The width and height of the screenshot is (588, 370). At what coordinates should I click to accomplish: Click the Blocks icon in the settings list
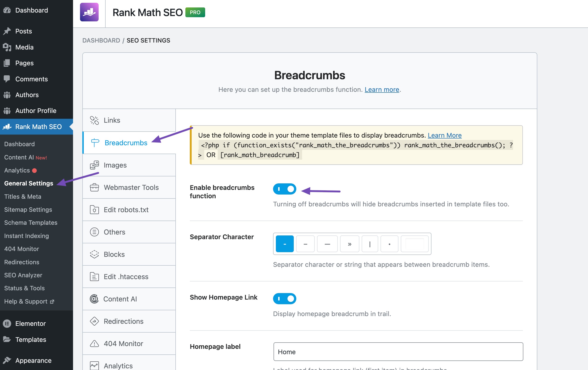(x=94, y=254)
